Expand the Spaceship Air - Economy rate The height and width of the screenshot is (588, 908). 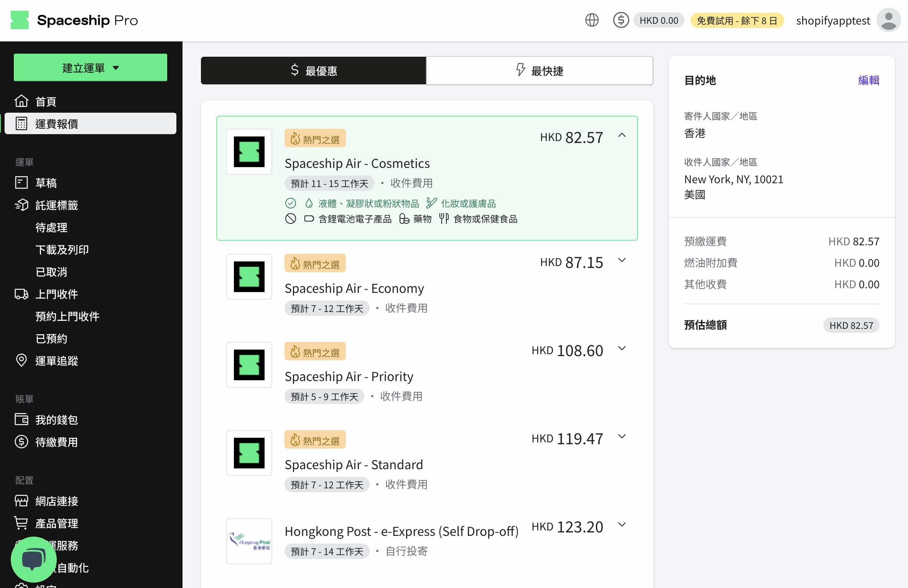[622, 260]
